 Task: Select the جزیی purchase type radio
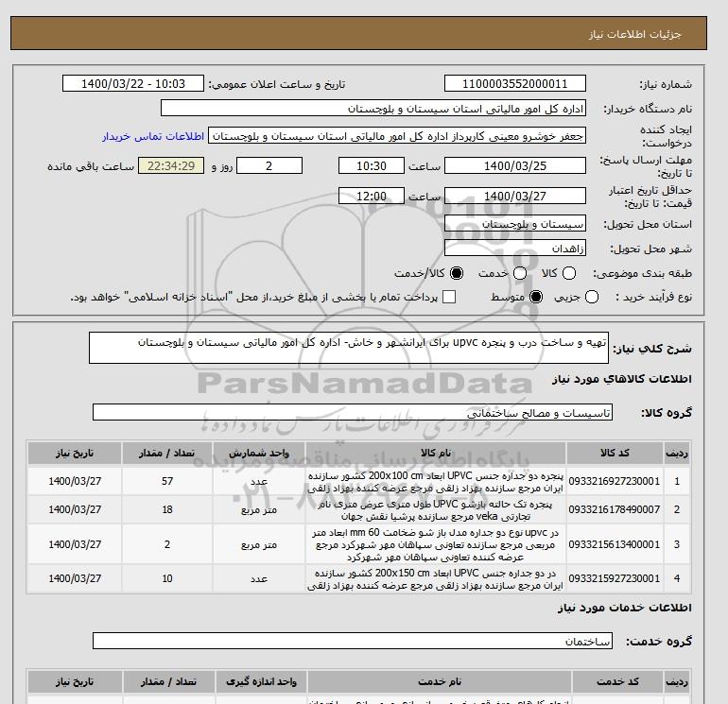tap(592, 297)
